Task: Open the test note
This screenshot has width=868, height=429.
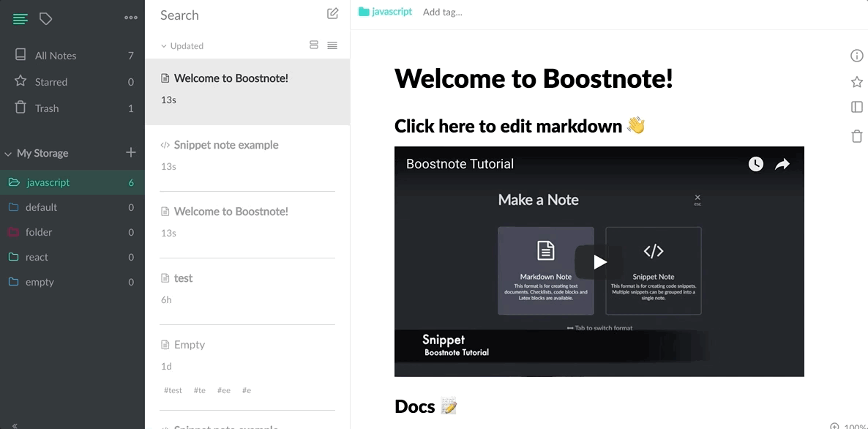Action: [247, 291]
